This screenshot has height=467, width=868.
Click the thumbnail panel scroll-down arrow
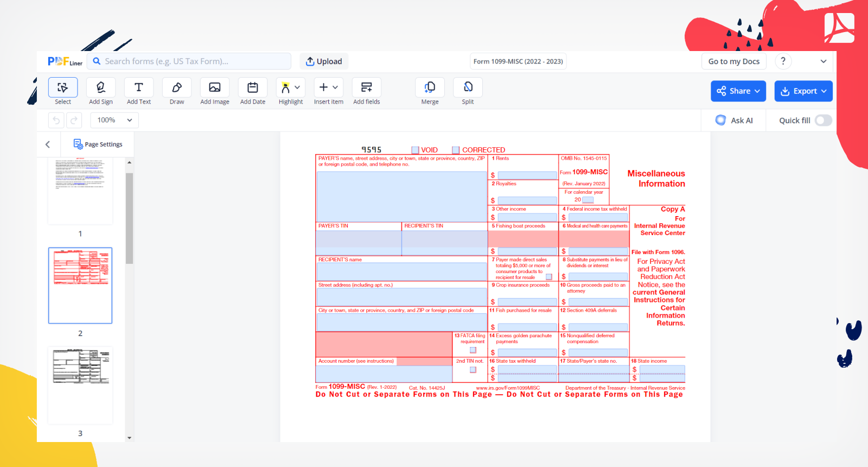click(x=129, y=438)
